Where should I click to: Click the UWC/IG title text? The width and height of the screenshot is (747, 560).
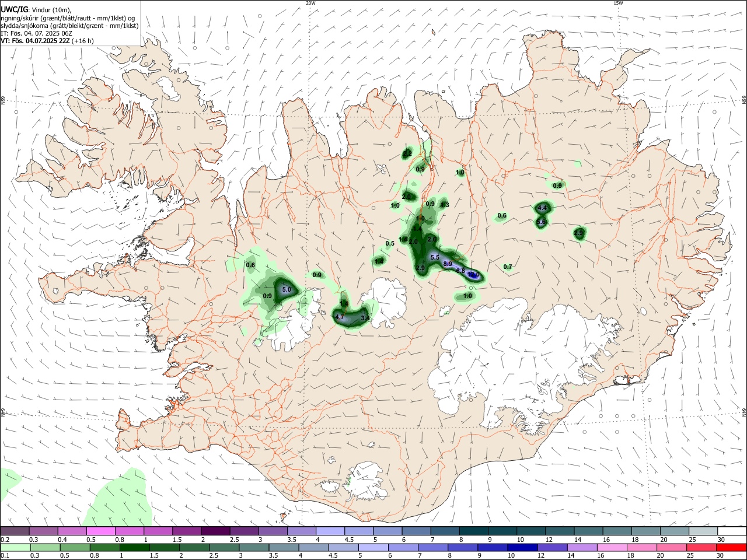coord(14,10)
